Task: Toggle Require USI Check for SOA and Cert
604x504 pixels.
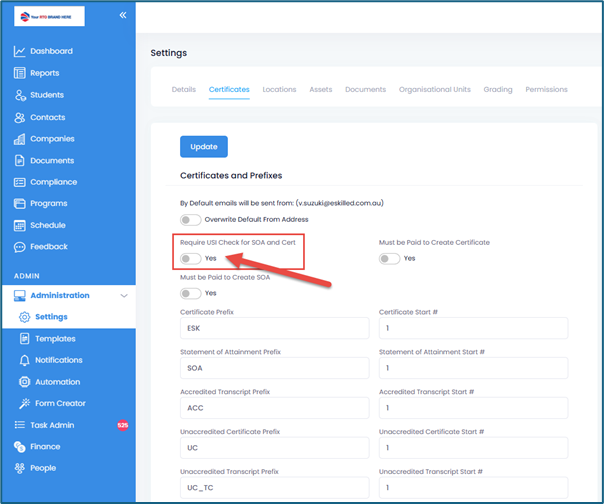Action: point(190,258)
